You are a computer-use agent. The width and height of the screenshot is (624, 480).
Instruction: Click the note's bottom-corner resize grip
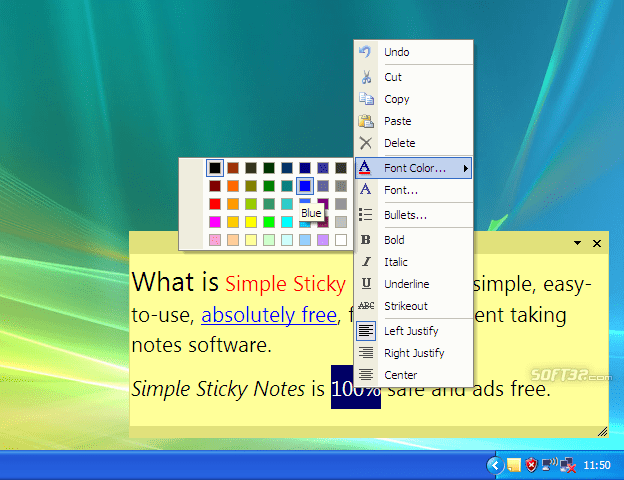pyautogui.click(x=603, y=432)
